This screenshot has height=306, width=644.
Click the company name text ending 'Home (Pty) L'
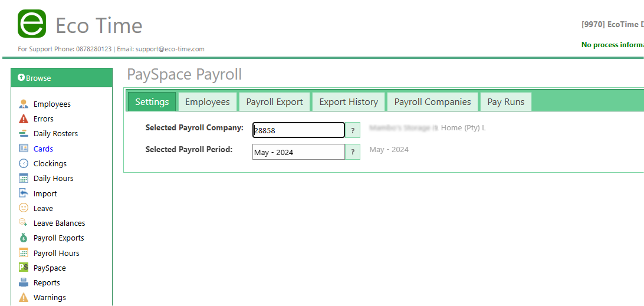[428, 128]
